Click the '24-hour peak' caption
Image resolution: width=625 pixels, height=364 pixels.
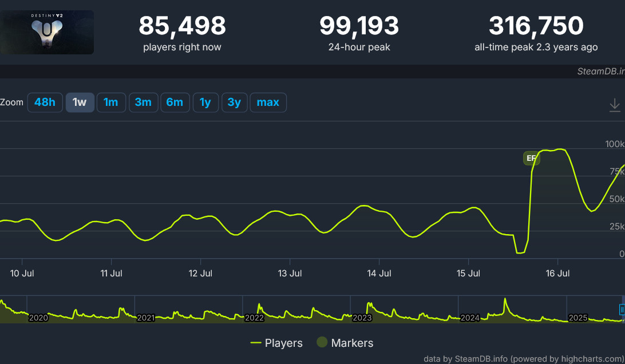pyautogui.click(x=359, y=48)
